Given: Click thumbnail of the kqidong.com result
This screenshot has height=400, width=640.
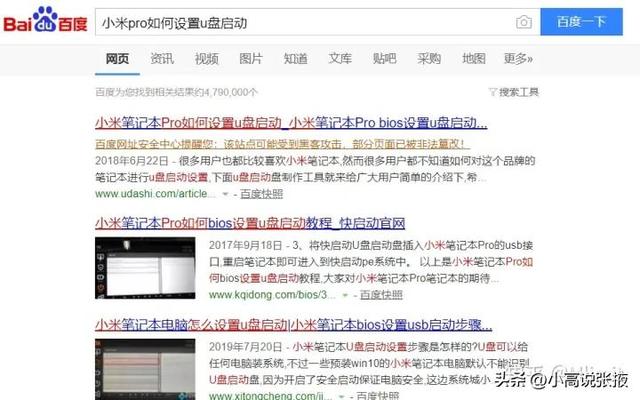Looking at the screenshot, I should coord(145,268).
